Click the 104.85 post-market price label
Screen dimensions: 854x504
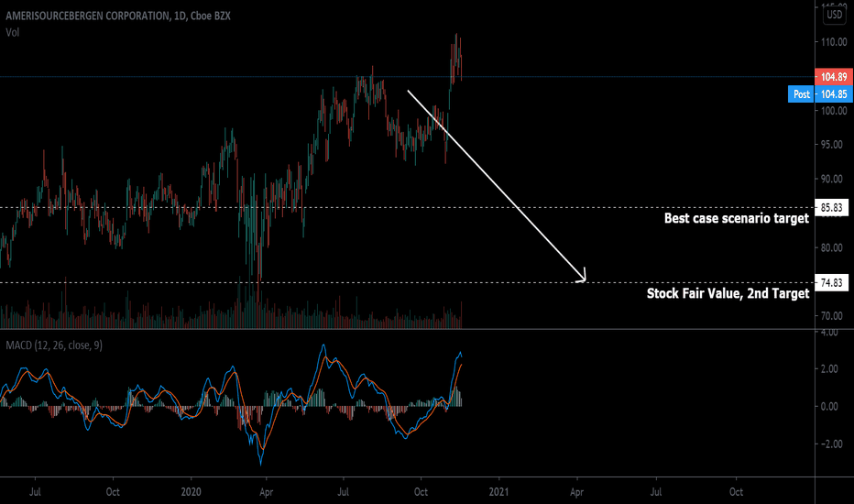click(x=834, y=94)
